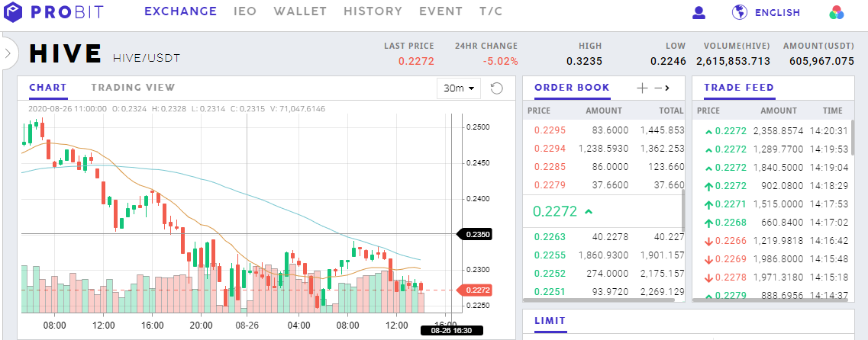Click up arrow on 0.2268 trade
The height and width of the screenshot is (340, 868).
coord(708,223)
